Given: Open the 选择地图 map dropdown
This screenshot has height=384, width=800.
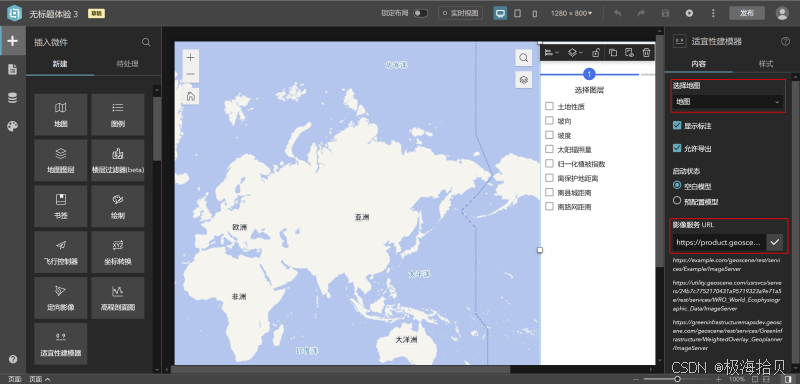Looking at the screenshot, I should click(728, 102).
